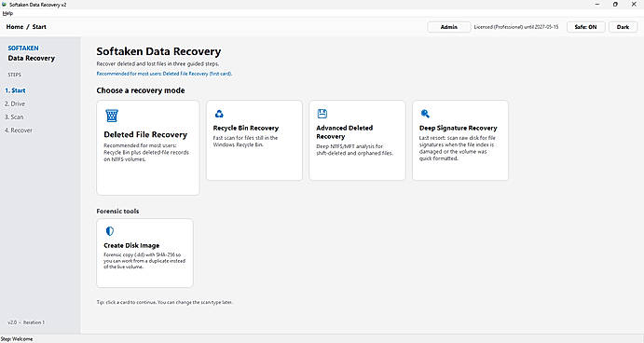Choose the Deep Signature Recovery card title
This screenshot has height=343, width=644.
tap(458, 129)
